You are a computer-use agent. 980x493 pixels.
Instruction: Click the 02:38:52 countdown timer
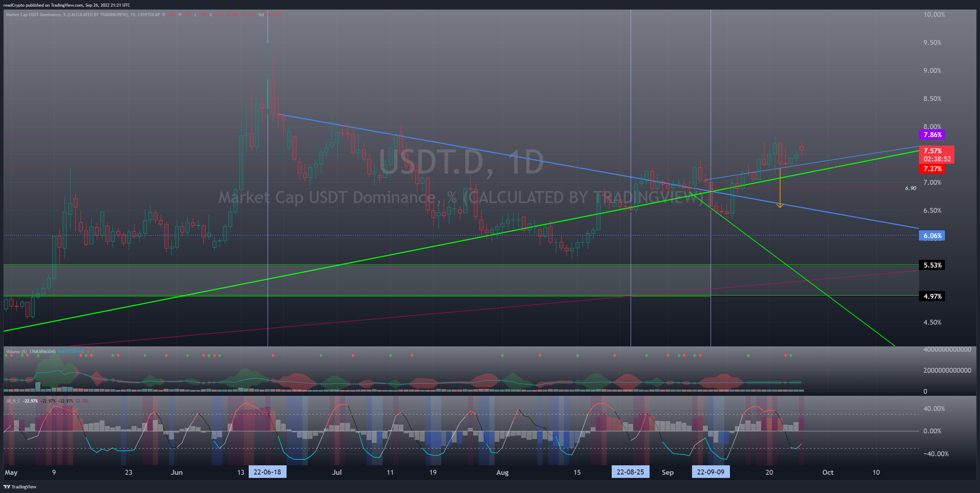tap(937, 159)
